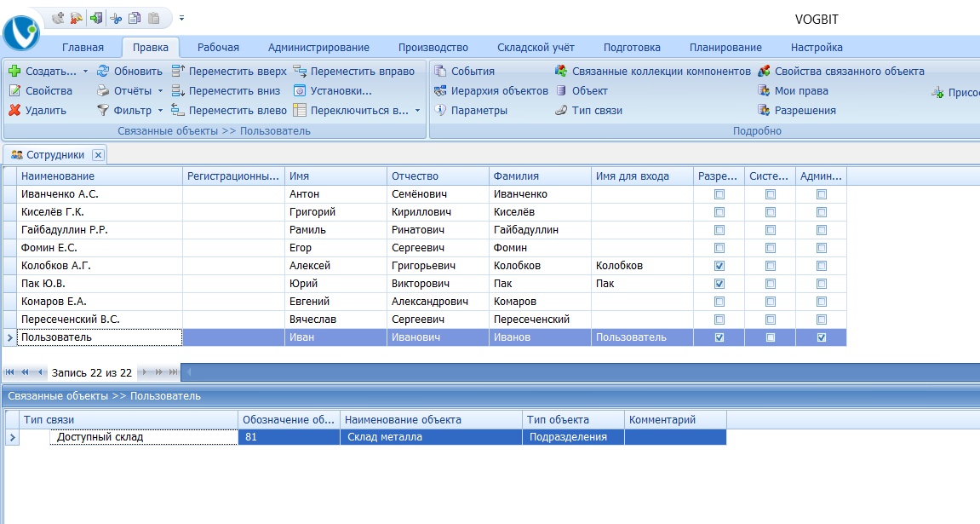Enable the permission checkbox for Иванченко А.С.
The width and height of the screenshot is (980, 524).
[719, 194]
